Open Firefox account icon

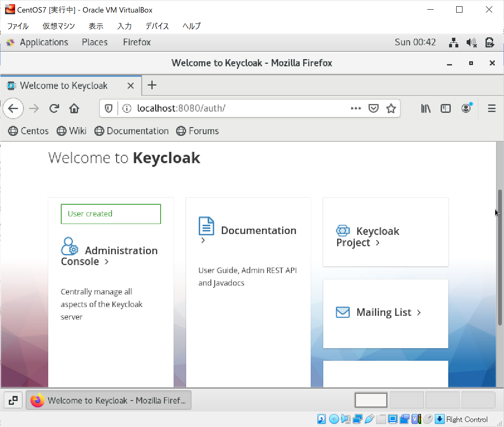[466, 108]
